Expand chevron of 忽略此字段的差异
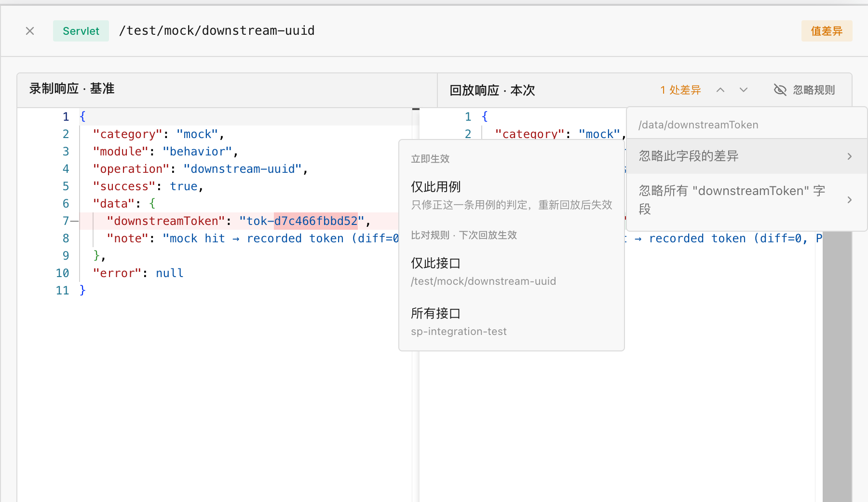 pos(850,156)
